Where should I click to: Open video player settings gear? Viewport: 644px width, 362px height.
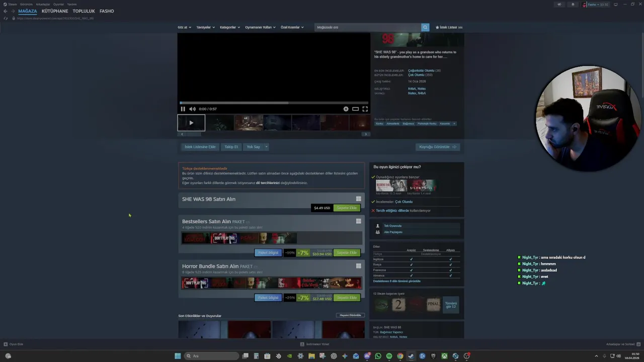346,109
